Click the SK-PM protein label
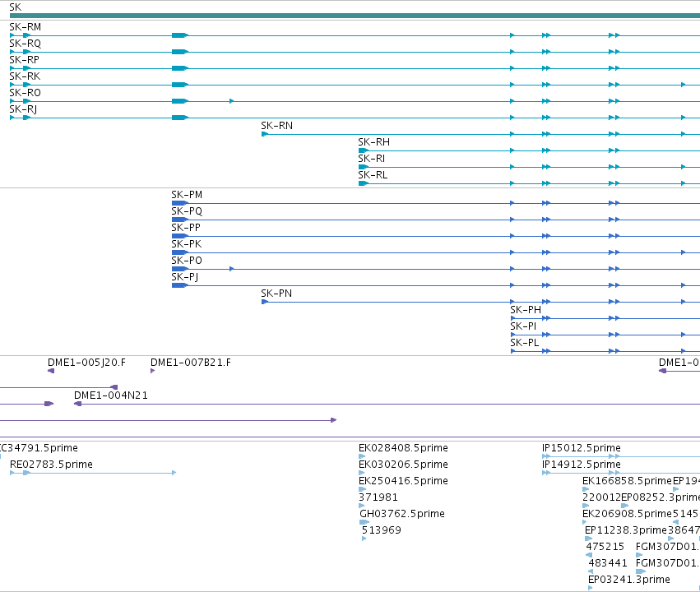This screenshot has width=700, height=592. click(187, 195)
